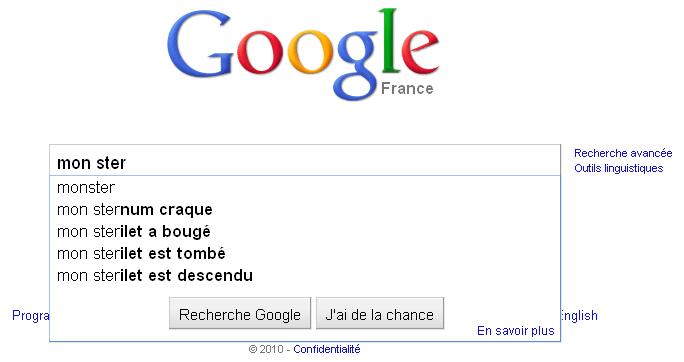Select the suggestion "mon sterilet est tombé"
Image resolution: width=684 pixels, height=362 pixels.
coord(305,253)
